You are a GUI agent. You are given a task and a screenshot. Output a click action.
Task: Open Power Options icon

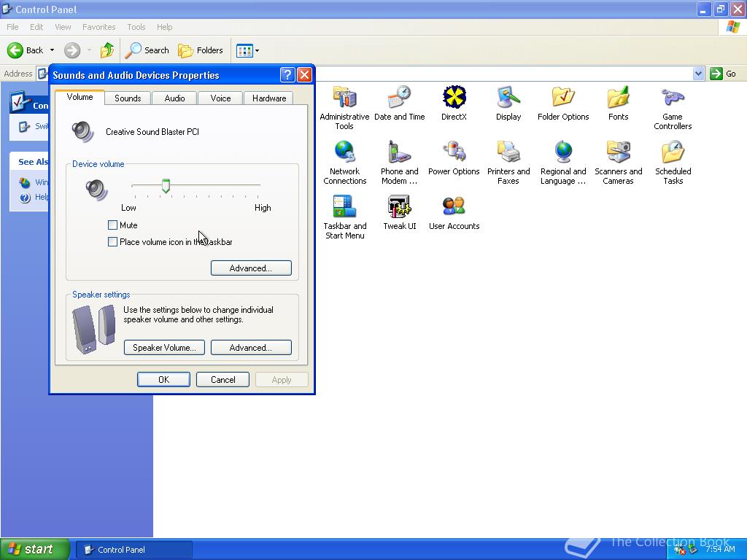[x=454, y=158]
